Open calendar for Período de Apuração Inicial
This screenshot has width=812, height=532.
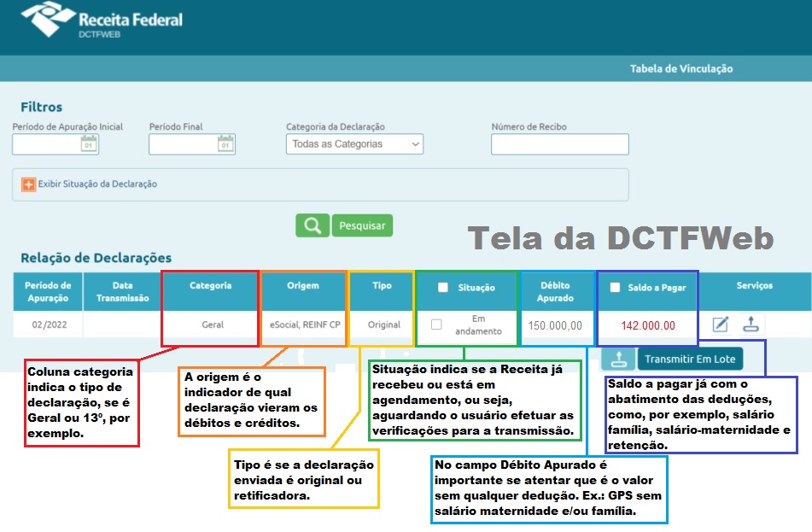[x=89, y=143]
